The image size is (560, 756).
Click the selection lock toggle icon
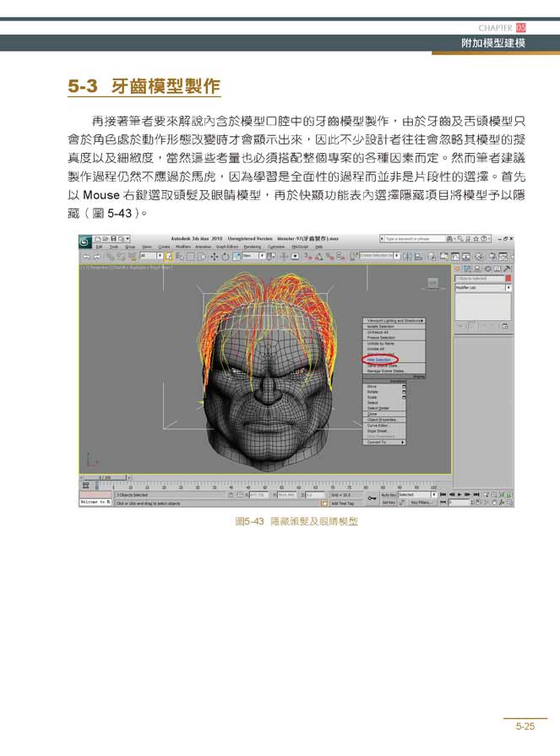tap(231, 495)
